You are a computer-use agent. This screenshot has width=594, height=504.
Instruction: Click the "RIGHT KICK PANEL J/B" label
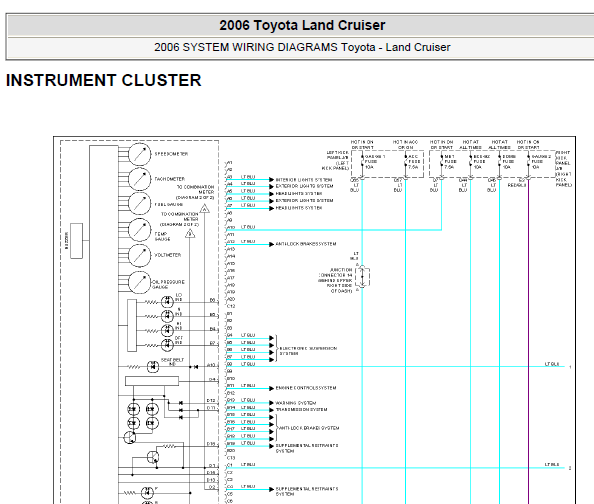(563, 169)
